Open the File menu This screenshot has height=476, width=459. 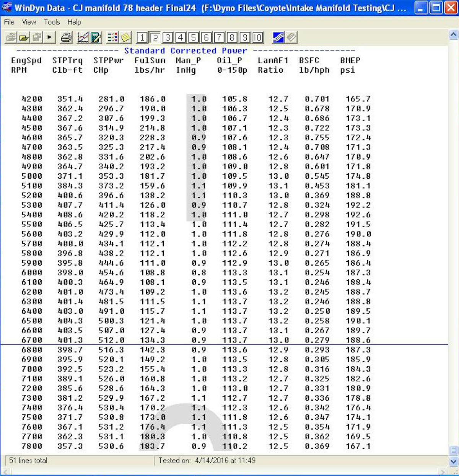(x=9, y=22)
